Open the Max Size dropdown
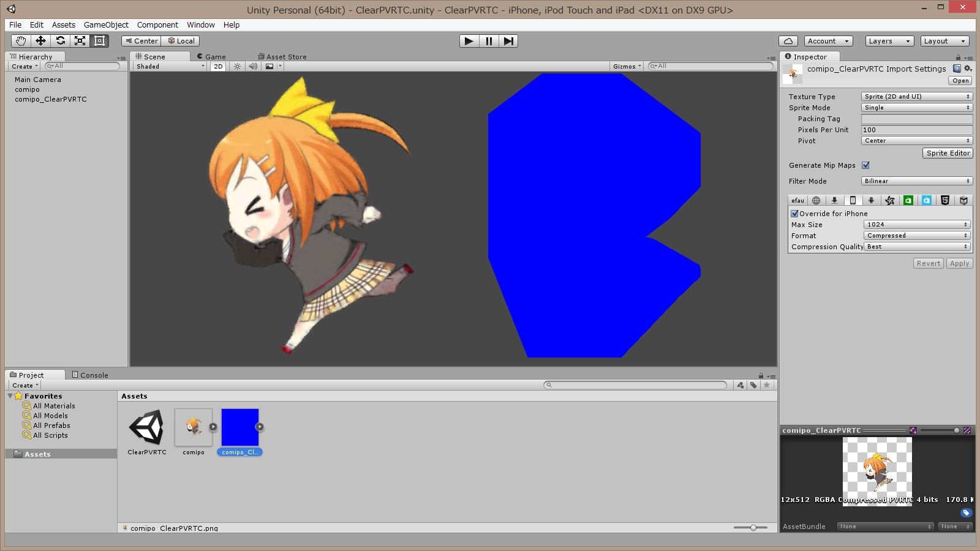Image resolution: width=980 pixels, height=551 pixels. (917, 225)
